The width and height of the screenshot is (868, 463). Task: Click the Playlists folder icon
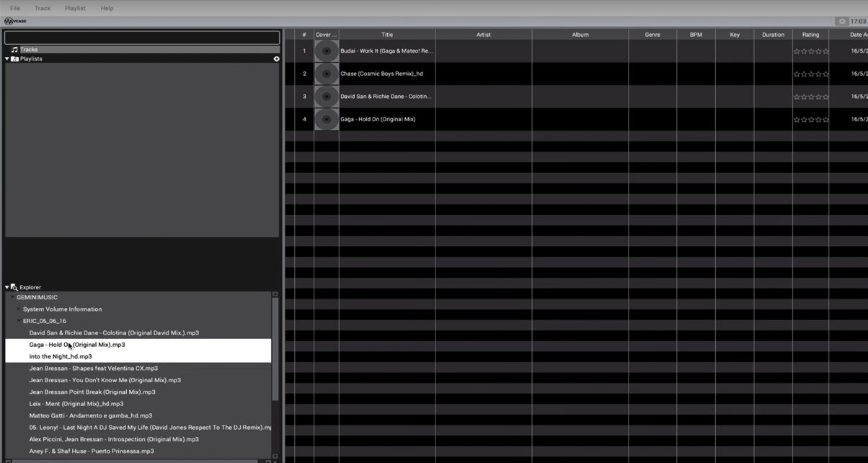14,59
